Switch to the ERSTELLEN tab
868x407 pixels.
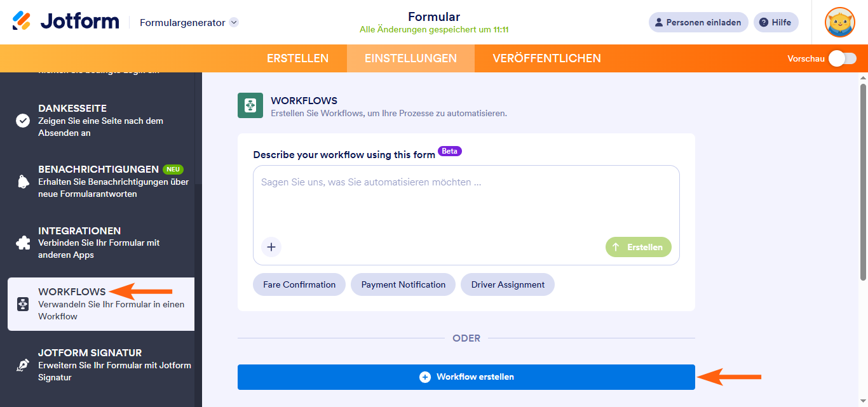click(x=297, y=58)
